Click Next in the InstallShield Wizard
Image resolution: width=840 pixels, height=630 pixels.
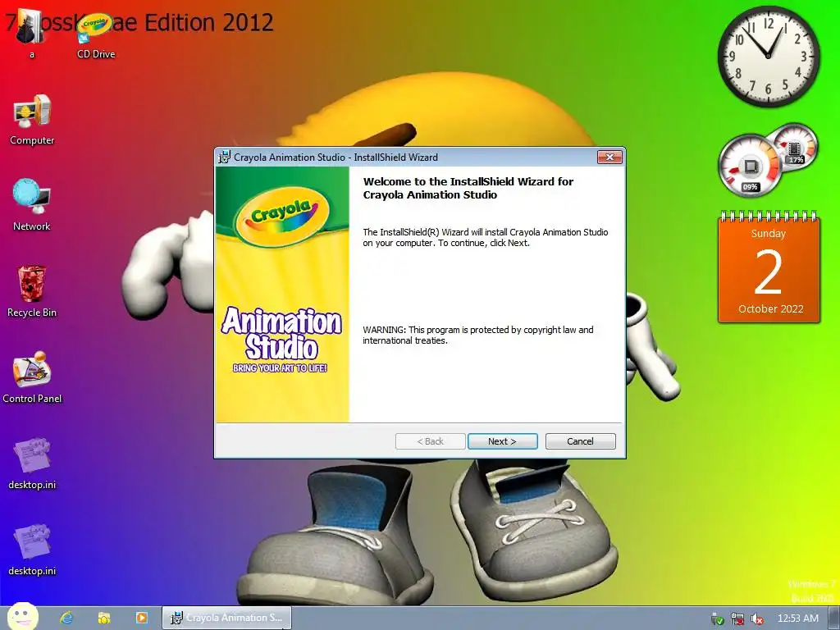point(502,441)
